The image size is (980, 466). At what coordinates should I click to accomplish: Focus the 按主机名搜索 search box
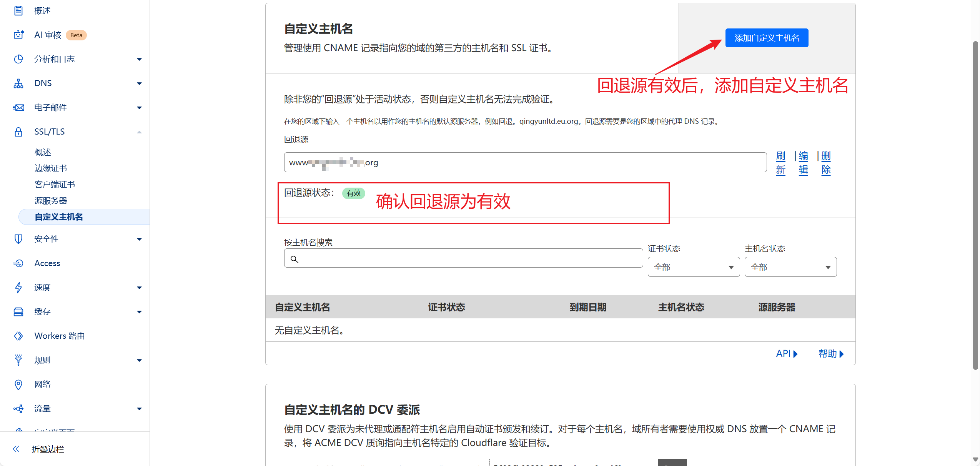click(x=463, y=258)
